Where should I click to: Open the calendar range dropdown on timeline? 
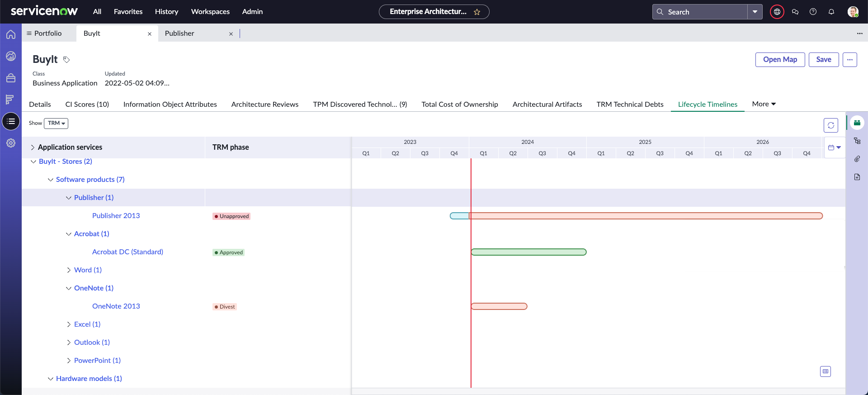click(x=835, y=148)
